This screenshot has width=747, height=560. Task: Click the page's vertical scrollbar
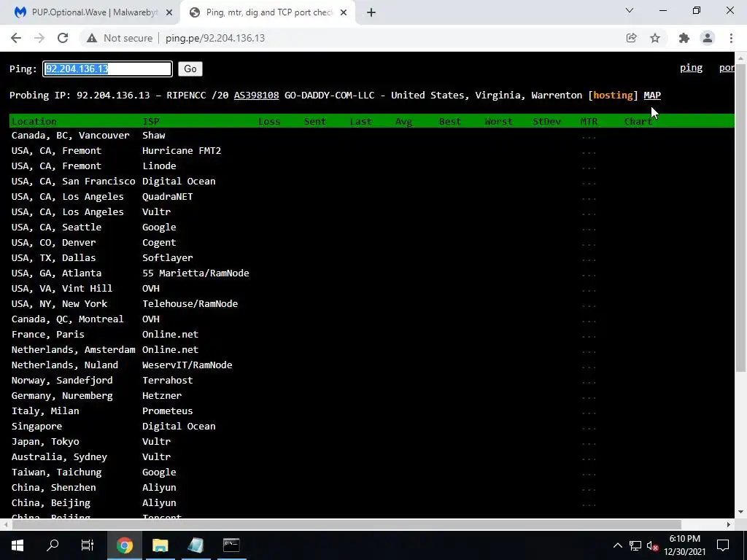741,217
